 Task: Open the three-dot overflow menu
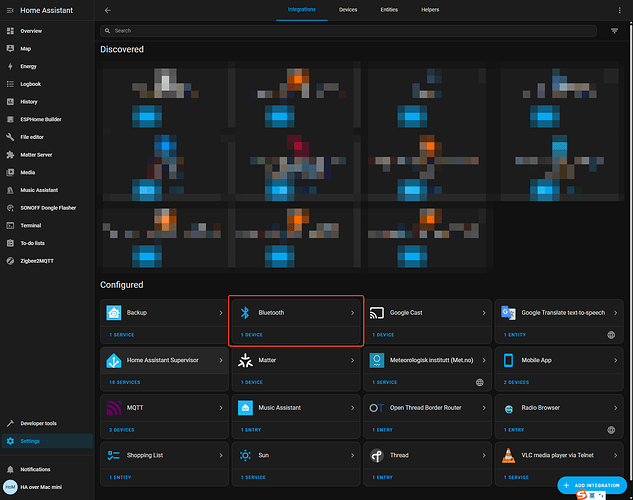pyautogui.click(x=619, y=10)
